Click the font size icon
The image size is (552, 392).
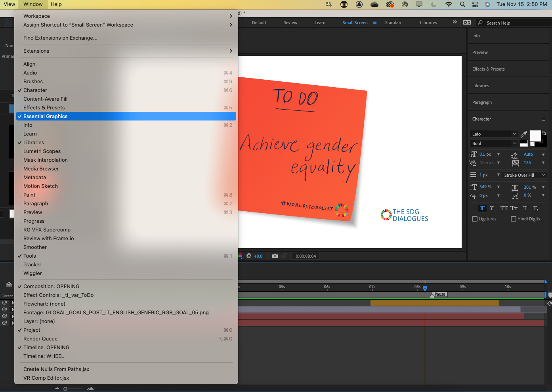click(x=473, y=154)
